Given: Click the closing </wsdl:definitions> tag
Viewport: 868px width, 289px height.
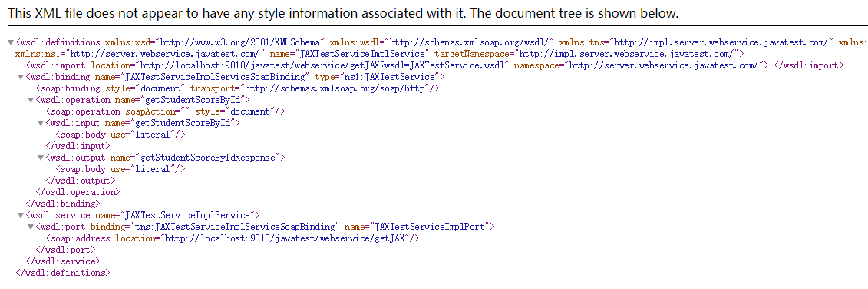Looking at the screenshot, I should [x=63, y=272].
